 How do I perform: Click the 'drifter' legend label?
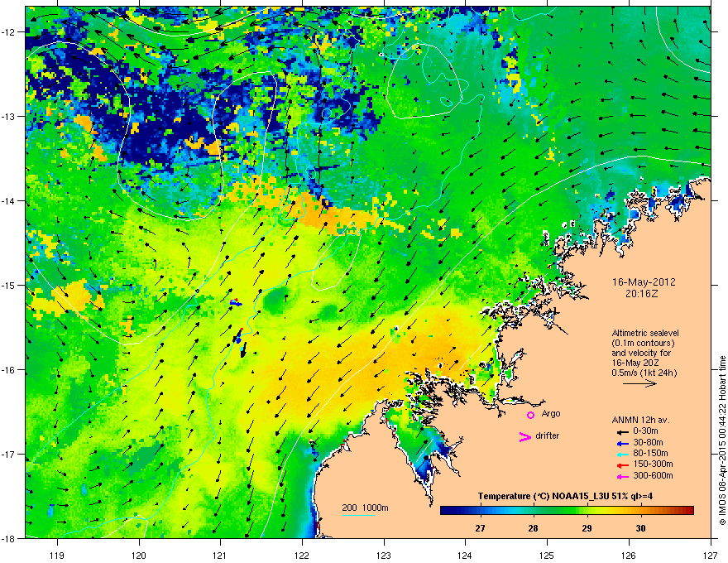pos(548,435)
